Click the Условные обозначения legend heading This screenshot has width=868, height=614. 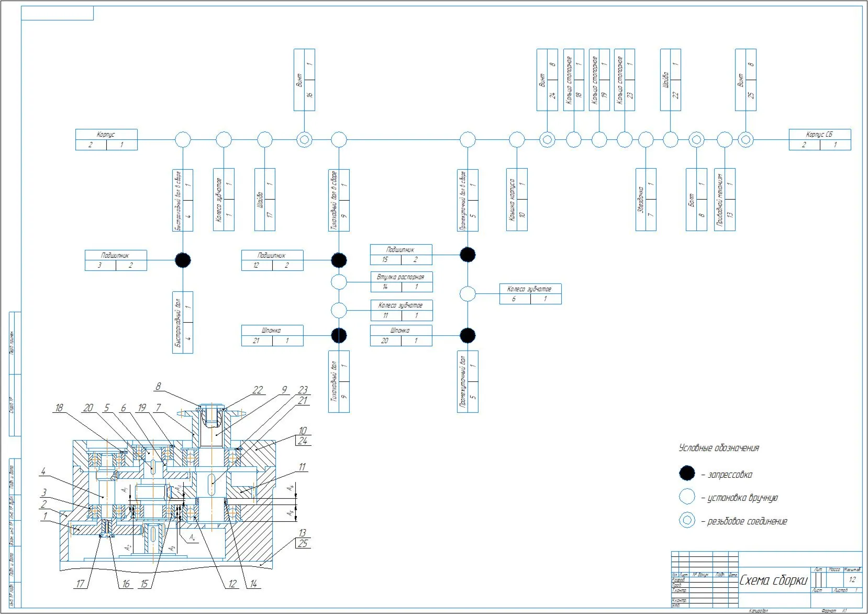719,448
